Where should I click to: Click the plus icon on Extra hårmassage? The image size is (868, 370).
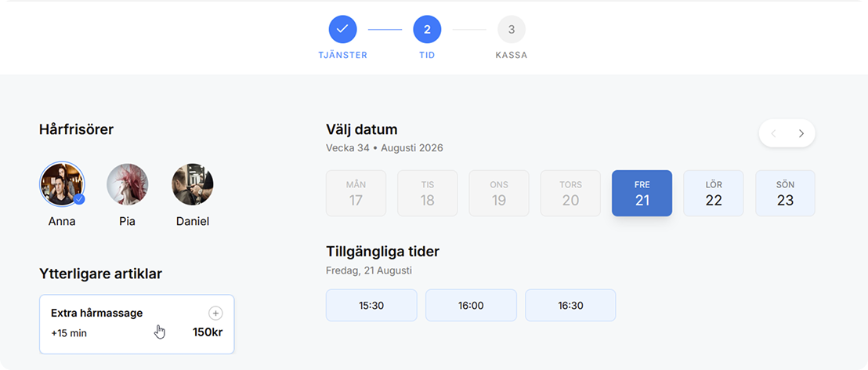coord(215,314)
